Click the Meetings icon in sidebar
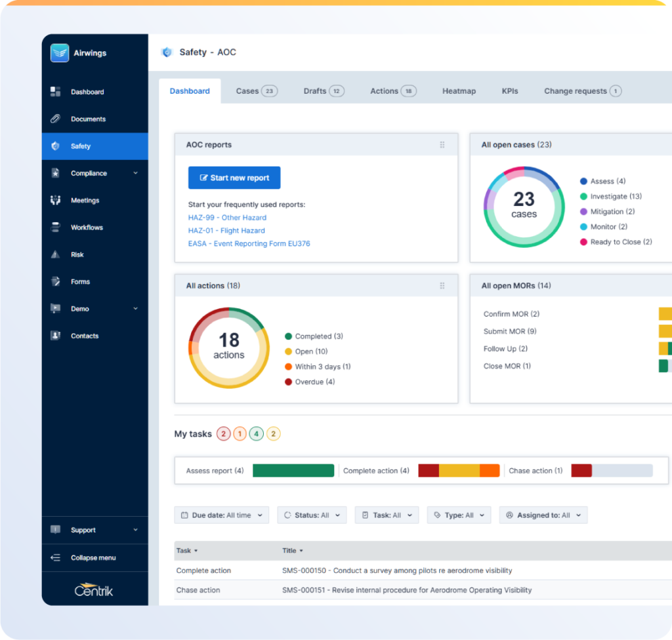Screen dimensions: 672x640 pos(56,200)
